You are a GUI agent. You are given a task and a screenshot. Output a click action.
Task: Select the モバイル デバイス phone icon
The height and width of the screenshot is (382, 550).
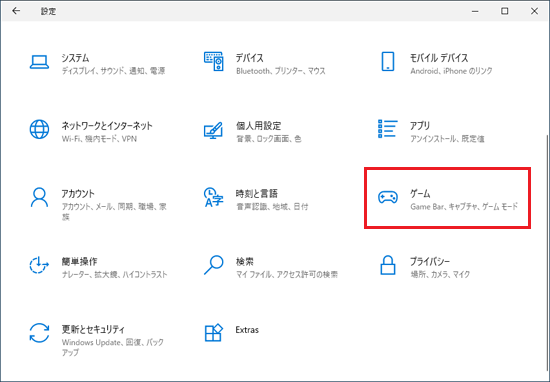pos(388,61)
